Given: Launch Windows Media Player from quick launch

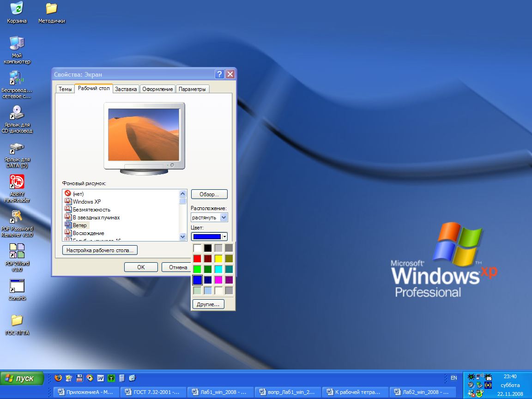Looking at the screenshot, I should [90, 378].
